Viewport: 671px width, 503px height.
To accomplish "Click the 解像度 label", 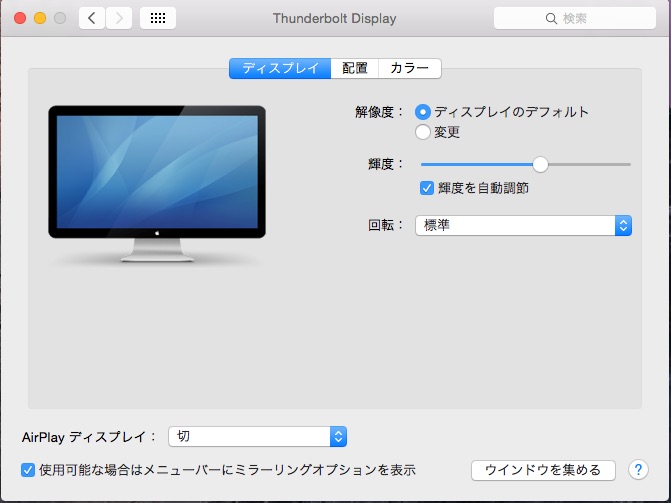I will (x=379, y=112).
